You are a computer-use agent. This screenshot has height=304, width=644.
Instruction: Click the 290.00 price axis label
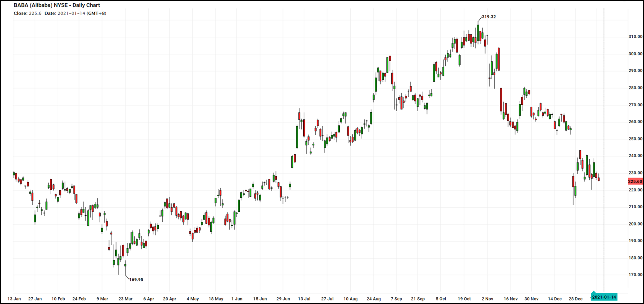tap(635, 71)
